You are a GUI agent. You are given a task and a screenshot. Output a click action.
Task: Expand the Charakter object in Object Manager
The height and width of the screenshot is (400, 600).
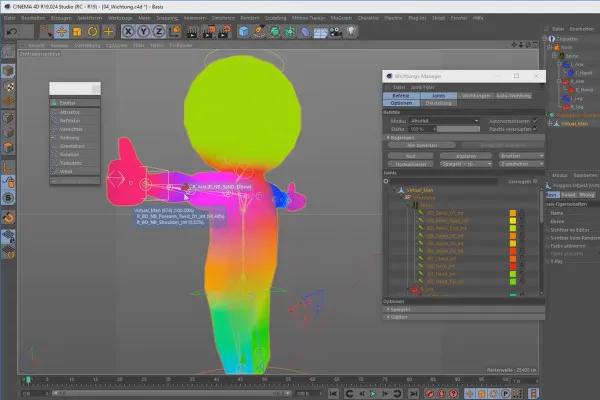(545, 39)
